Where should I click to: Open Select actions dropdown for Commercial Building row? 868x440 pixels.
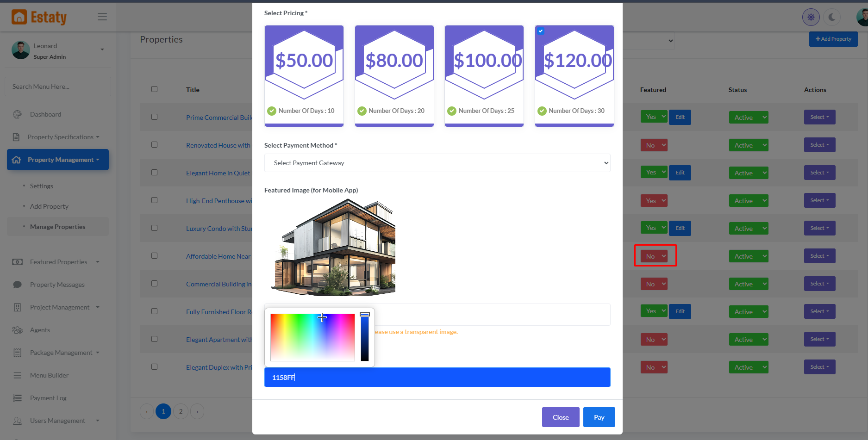820,284
